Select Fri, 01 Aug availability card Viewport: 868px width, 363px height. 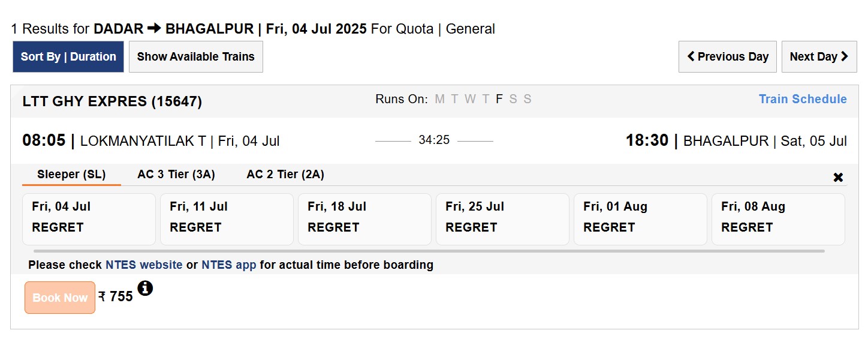pos(640,219)
